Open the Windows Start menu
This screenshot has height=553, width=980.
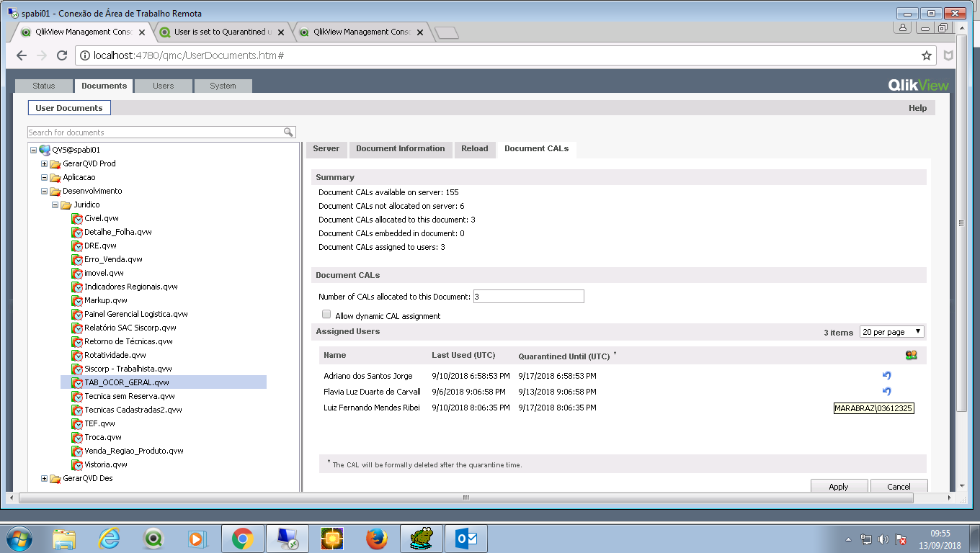coord(19,539)
